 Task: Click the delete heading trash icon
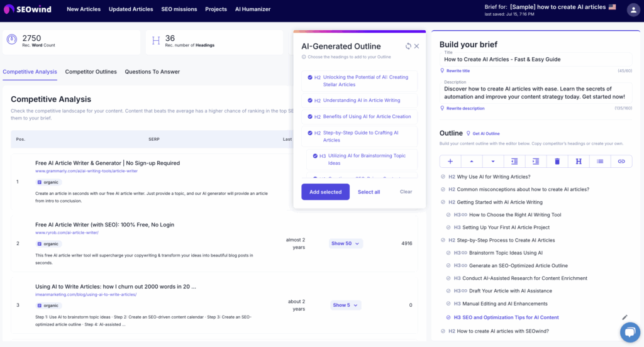(557, 162)
